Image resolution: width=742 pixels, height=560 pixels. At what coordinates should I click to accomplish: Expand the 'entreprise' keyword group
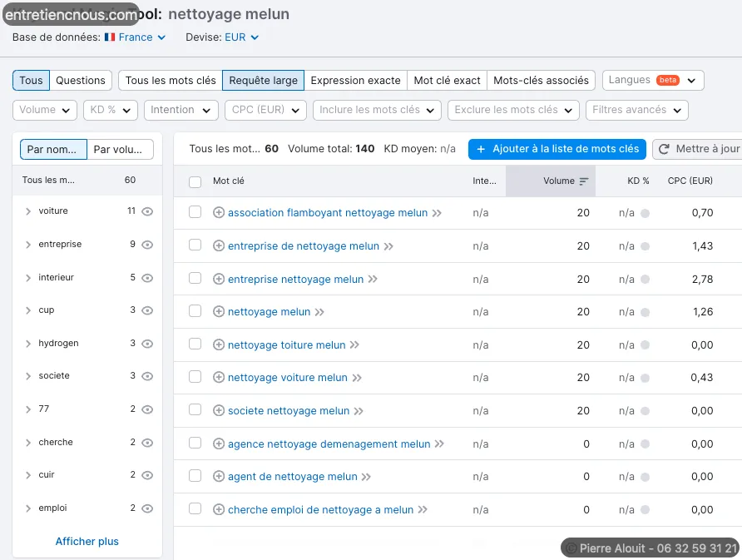point(28,245)
